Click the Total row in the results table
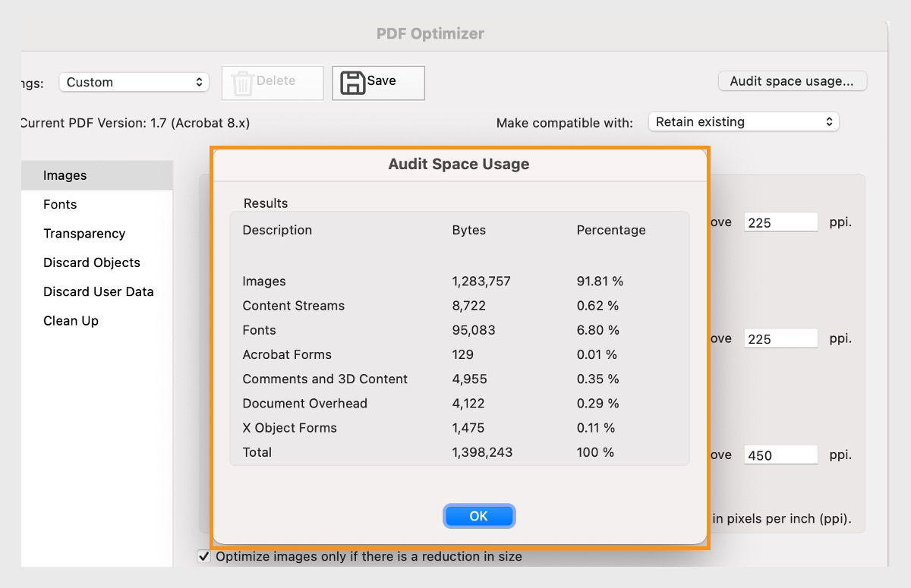The height and width of the screenshot is (588, 911). pos(257,452)
